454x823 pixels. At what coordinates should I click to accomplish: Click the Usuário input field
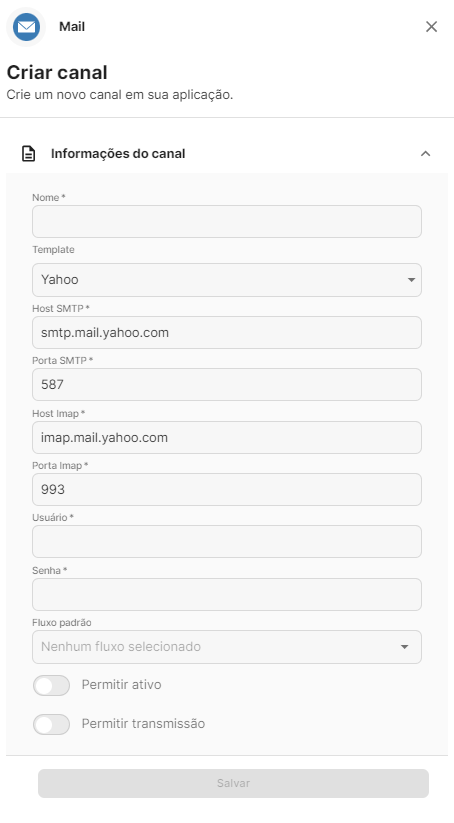(227, 541)
